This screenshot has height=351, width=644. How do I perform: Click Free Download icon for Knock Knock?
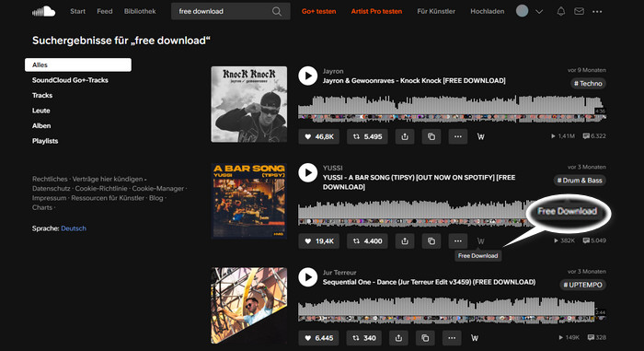[x=480, y=136]
